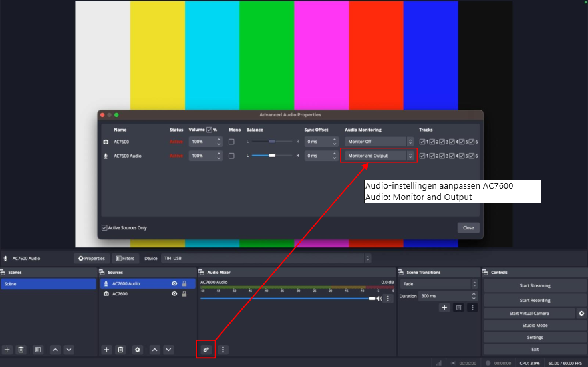Toggle Volume percent checkbox in header
The height and width of the screenshot is (367, 588).
click(x=210, y=130)
